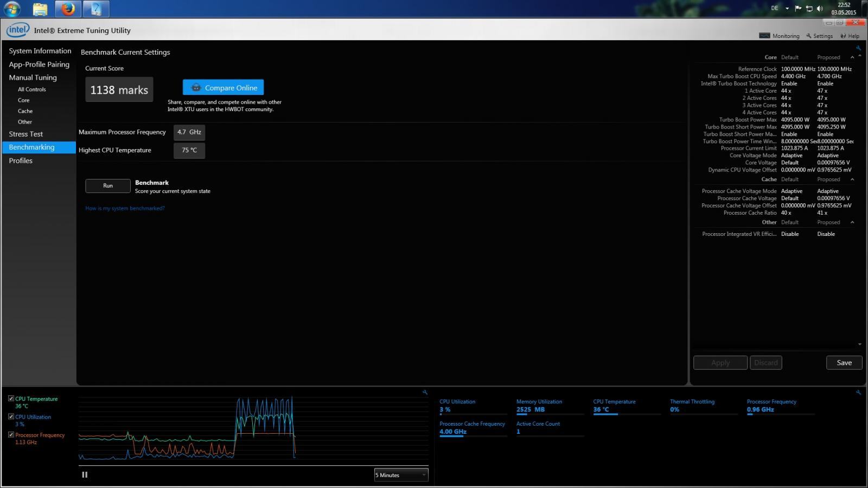The width and height of the screenshot is (868, 488).
Task: Collapse the Cache settings section
Action: click(x=852, y=179)
